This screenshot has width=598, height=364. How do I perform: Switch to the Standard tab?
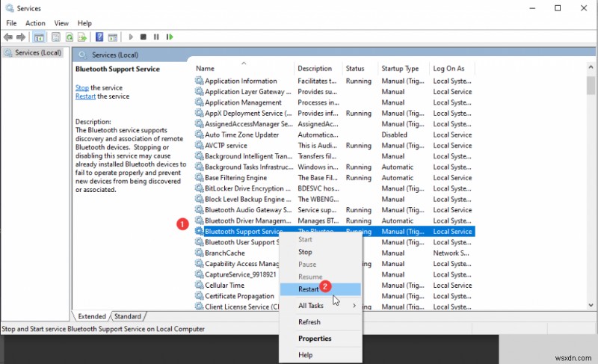(x=128, y=316)
